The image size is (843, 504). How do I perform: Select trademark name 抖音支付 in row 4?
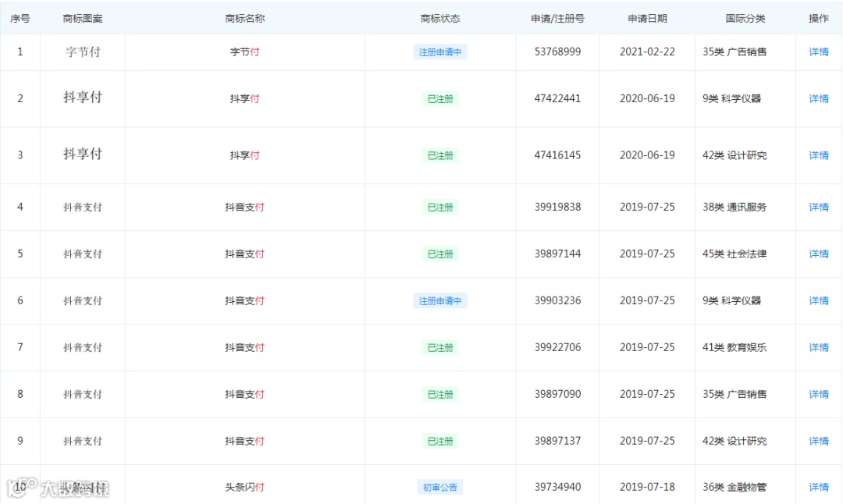pos(244,208)
